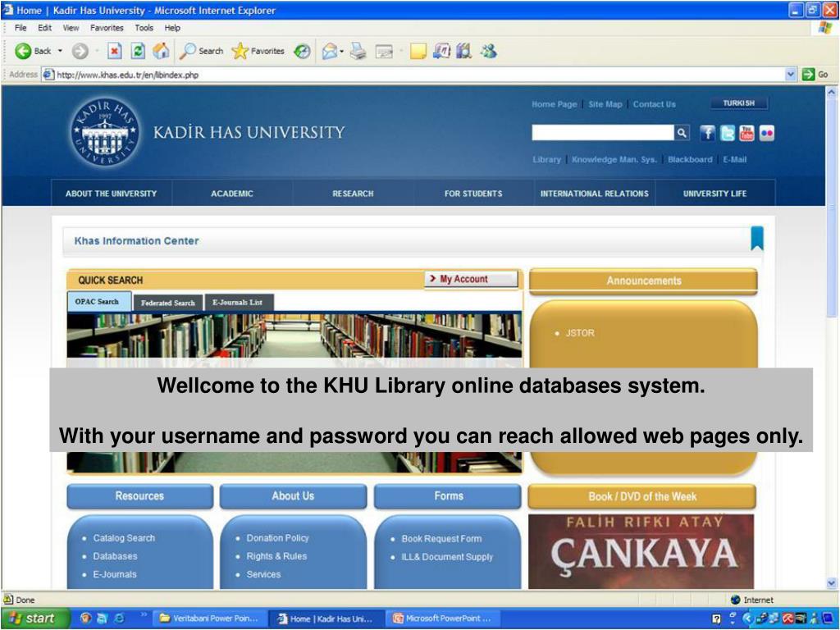
Task: Open the university YouTube icon
Action: [746, 133]
